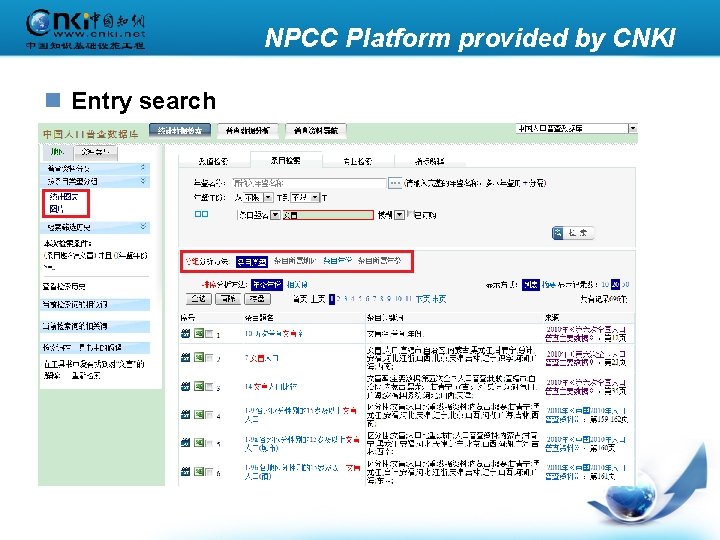Click the first button under sort options
Viewport: 720px width, 540px height.
tap(198, 299)
